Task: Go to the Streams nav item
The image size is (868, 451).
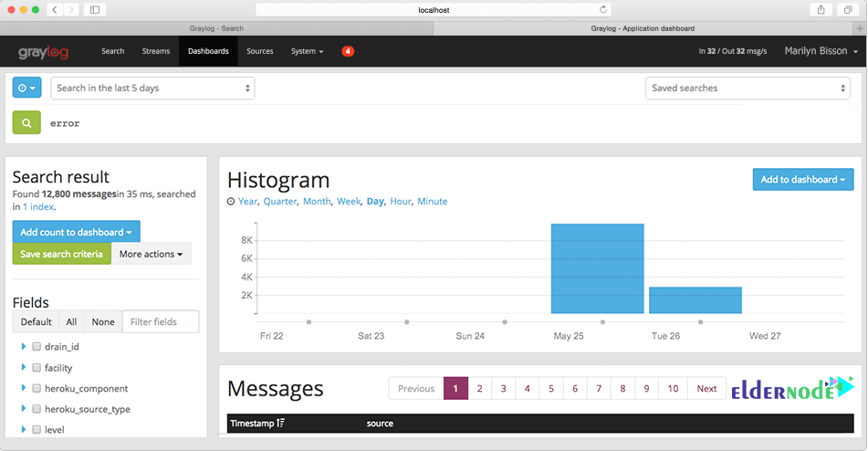Action: click(x=155, y=51)
